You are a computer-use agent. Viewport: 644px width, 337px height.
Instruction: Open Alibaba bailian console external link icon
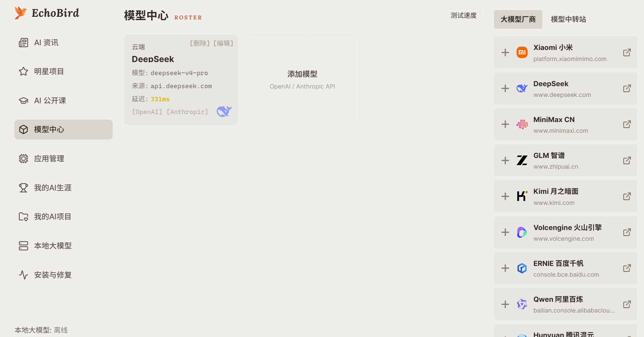pyautogui.click(x=627, y=304)
